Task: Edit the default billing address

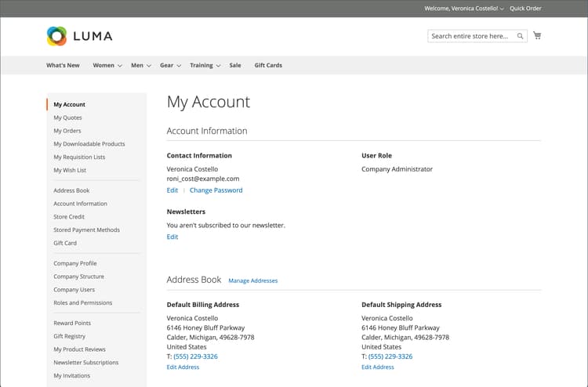Action: [x=183, y=367]
